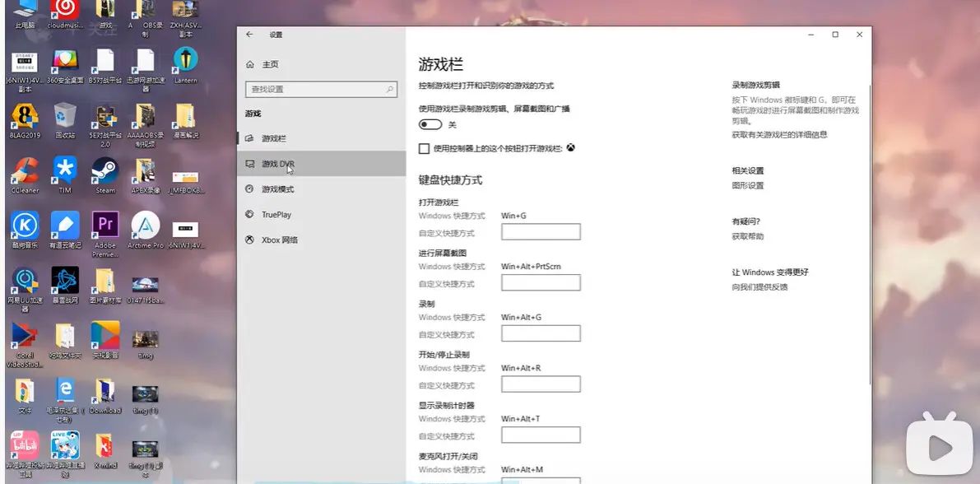Screen dimensions: 980x484
Task: Click custom shortcut field for 开始/停止录制
Action: pyautogui.click(x=541, y=384)
